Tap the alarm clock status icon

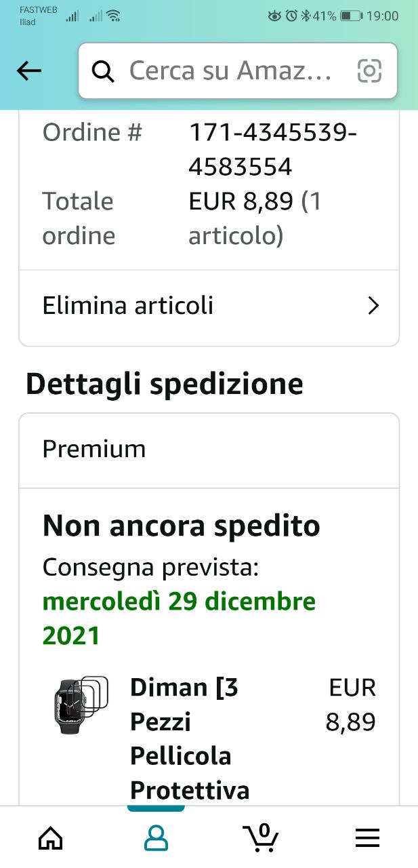(291, 16)
